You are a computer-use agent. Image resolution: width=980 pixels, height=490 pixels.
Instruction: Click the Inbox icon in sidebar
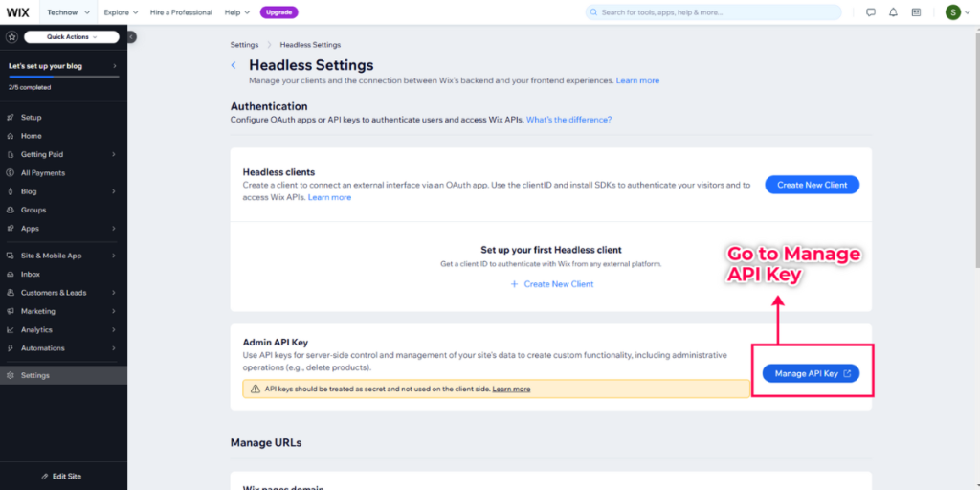click(x=10, y=274)
